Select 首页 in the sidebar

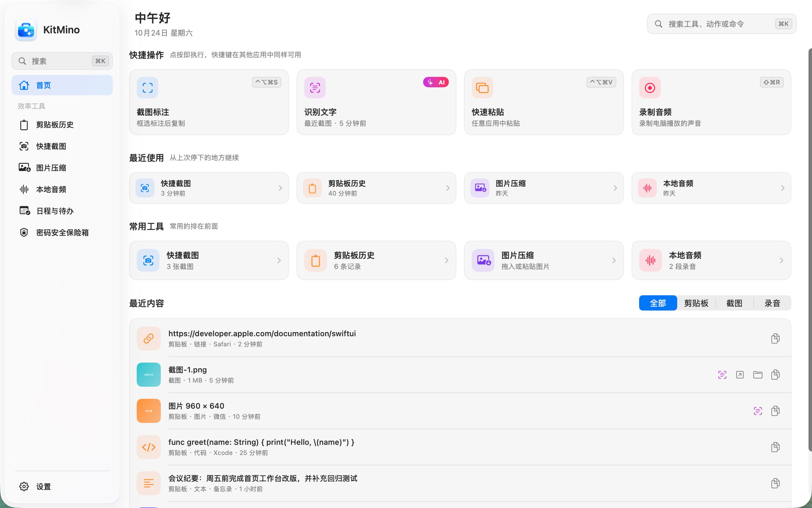[x=62, y=85]
